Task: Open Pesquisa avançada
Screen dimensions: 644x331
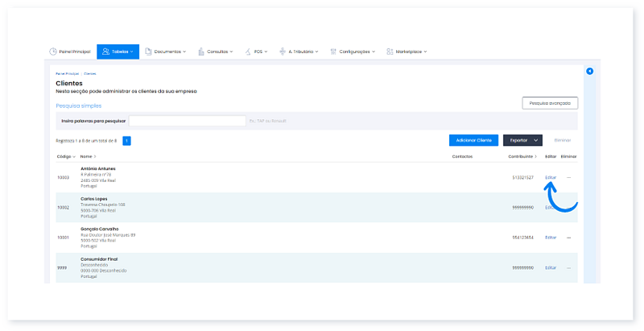Action: click(550, 103)
